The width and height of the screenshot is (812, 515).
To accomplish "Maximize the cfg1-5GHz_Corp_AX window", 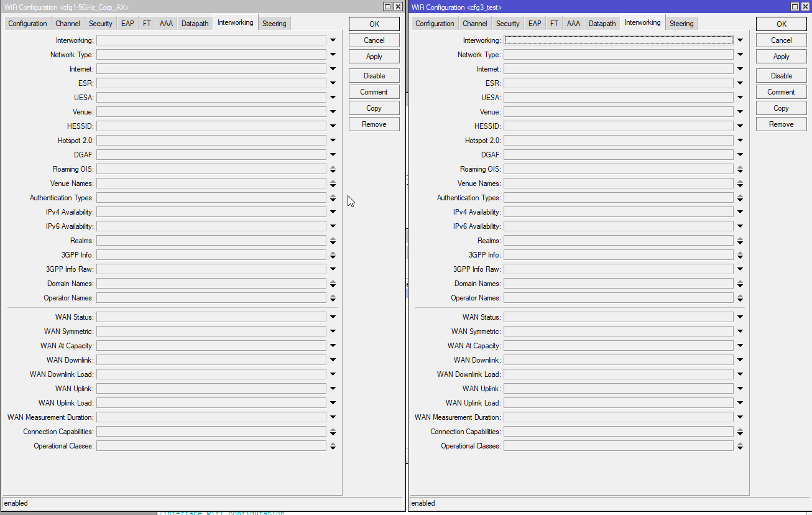I will 388,6.
